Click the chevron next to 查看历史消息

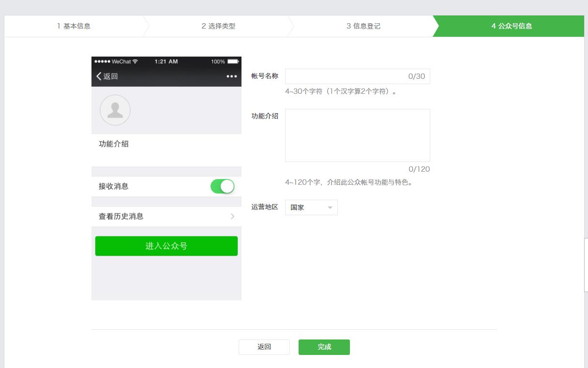coord(232,217)
